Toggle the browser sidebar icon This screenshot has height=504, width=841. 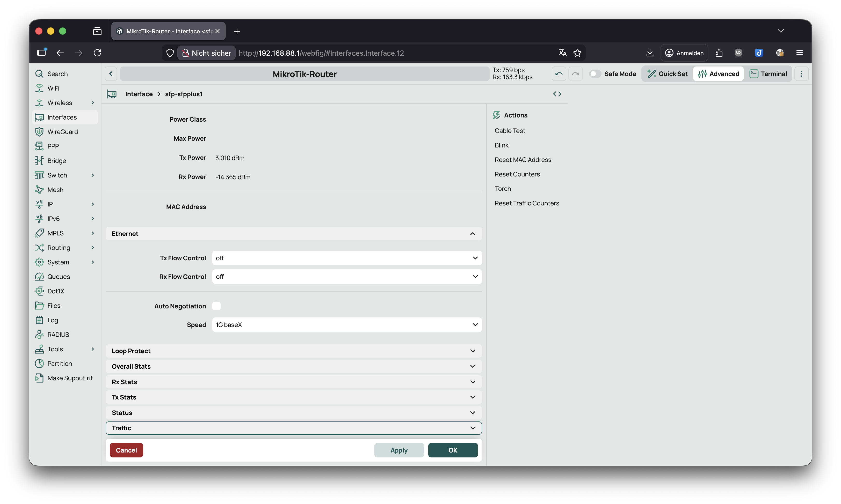tap(42, 52)
